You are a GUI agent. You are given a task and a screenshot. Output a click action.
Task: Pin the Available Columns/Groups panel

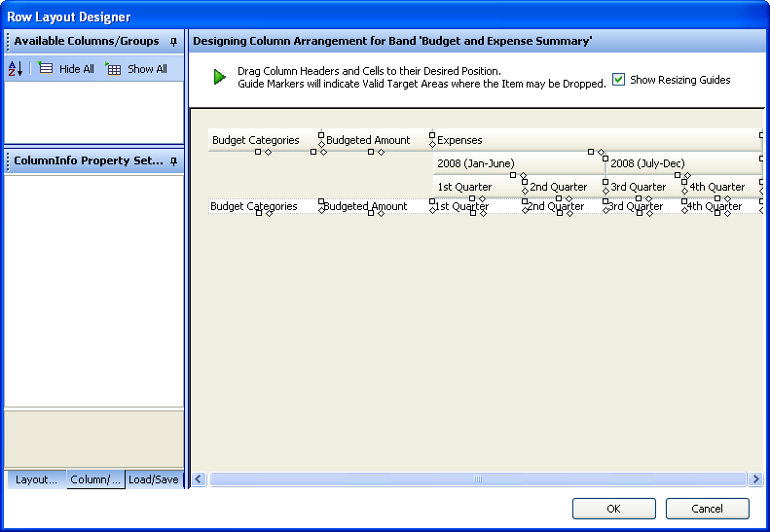(173, 42)
